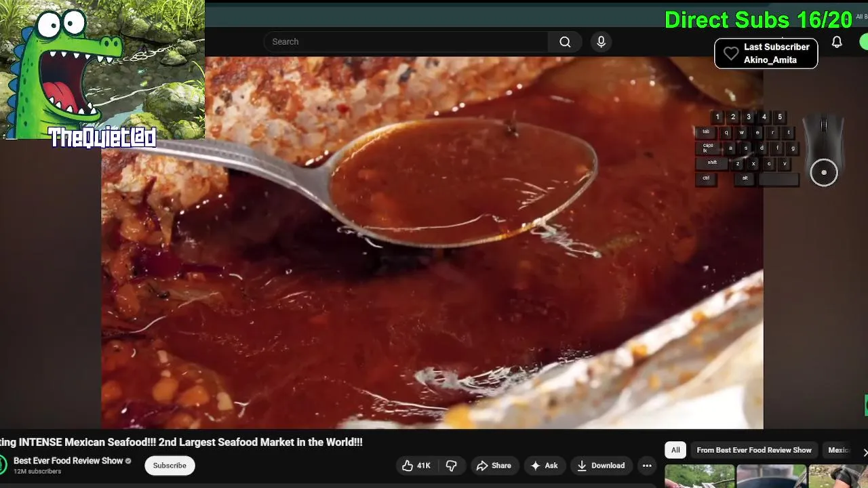
Task: Click the Direct Subs 16/20 counter
Action: click(x=758, y=20)
